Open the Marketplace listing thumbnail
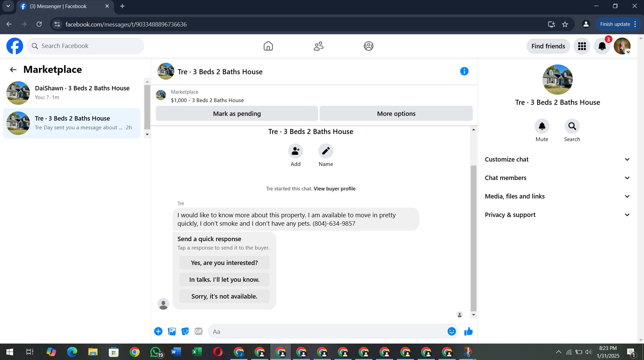644x360 pixels. click(x=161, y=95)
